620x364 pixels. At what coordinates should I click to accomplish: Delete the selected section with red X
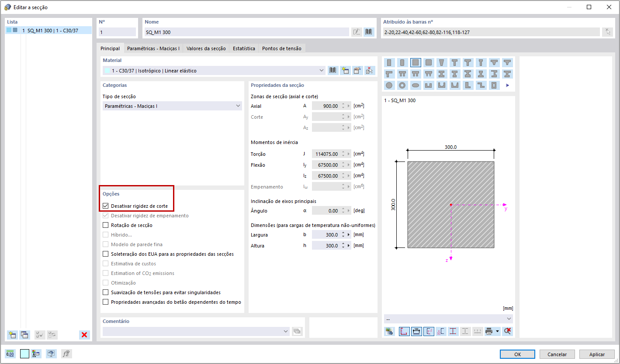(84, 335)
